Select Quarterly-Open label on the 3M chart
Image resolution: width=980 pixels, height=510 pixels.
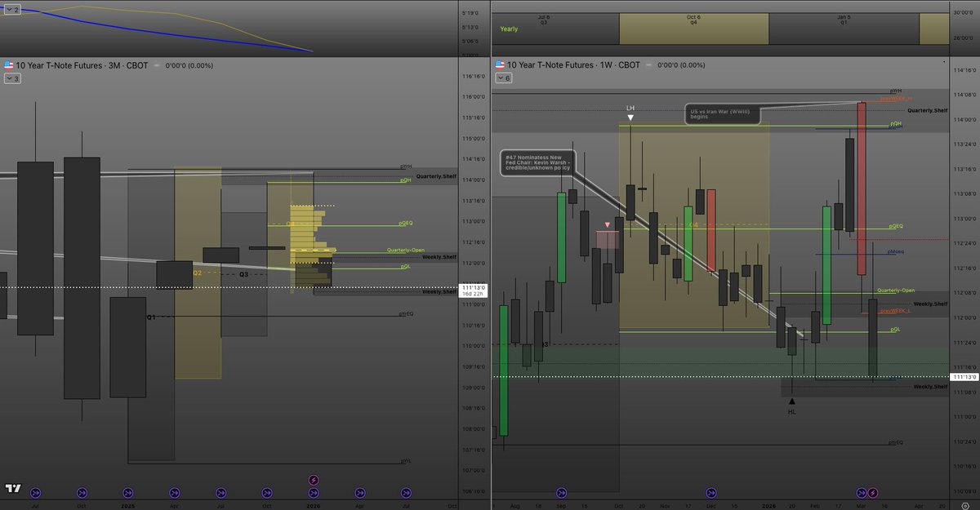click(406, 250)
